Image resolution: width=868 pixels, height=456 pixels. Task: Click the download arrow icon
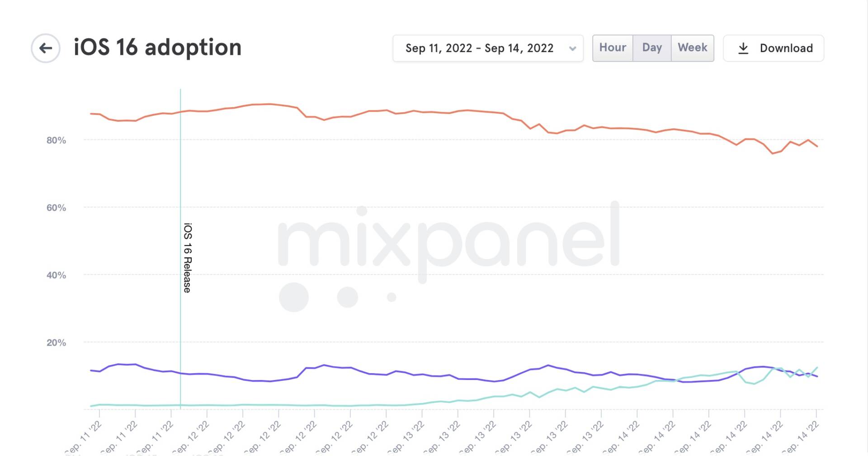point(743,48)
